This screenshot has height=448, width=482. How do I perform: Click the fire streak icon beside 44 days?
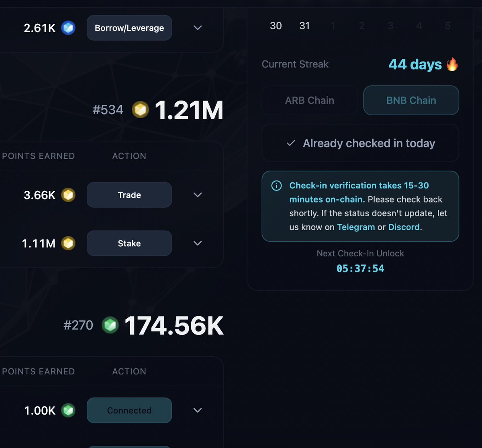point(452,64)
